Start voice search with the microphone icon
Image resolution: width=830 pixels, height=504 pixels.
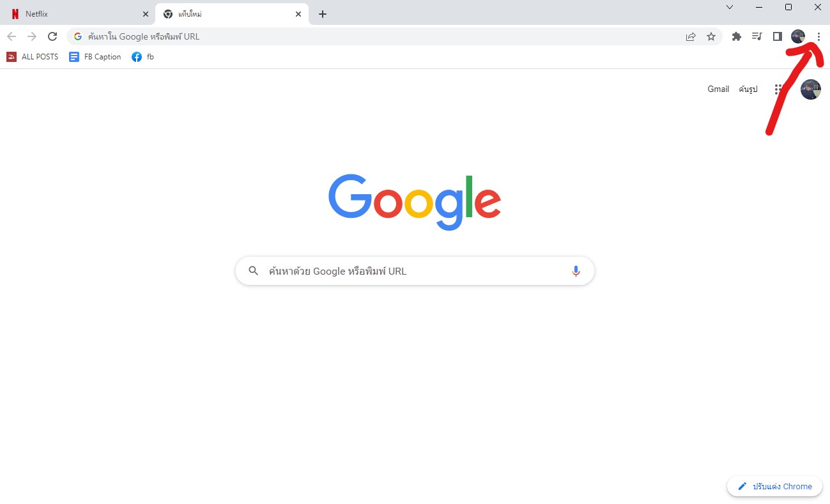576,271
